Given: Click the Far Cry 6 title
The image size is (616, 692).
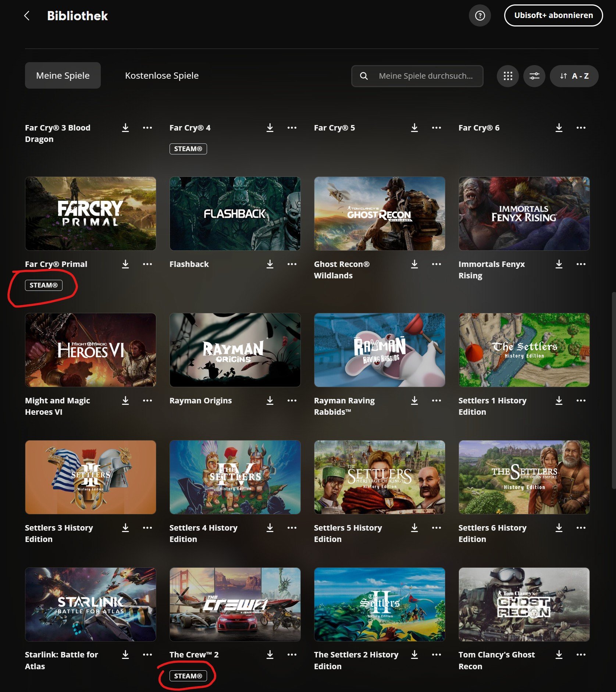Looking at the screenshot, I should click(479, 128).
